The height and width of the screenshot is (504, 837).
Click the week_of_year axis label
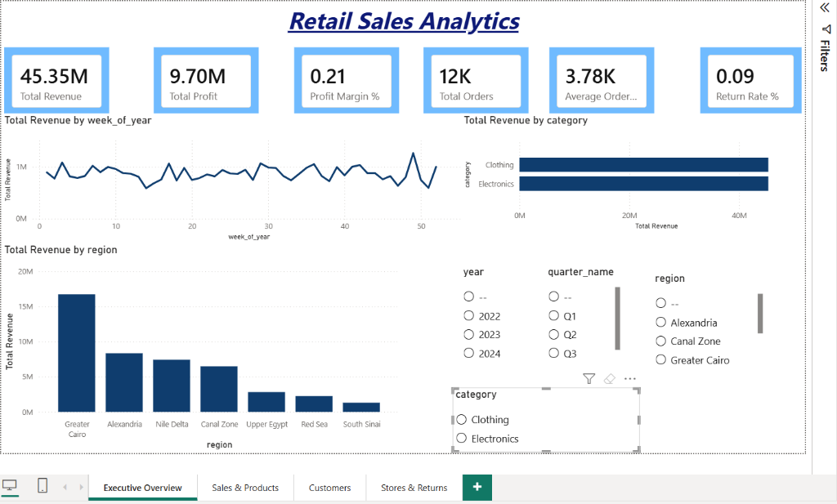(248, 237)
